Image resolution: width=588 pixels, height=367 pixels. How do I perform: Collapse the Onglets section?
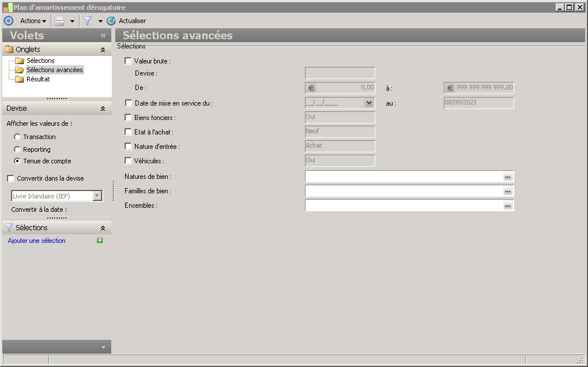click(103, 50)
